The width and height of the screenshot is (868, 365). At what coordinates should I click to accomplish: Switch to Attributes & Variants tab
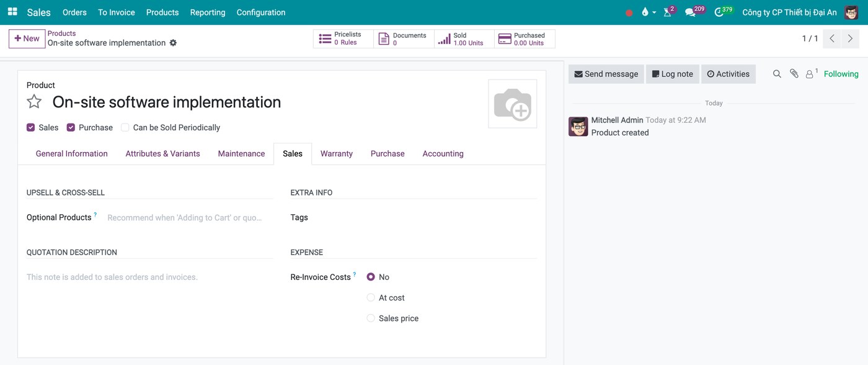[x=162, y=153]
